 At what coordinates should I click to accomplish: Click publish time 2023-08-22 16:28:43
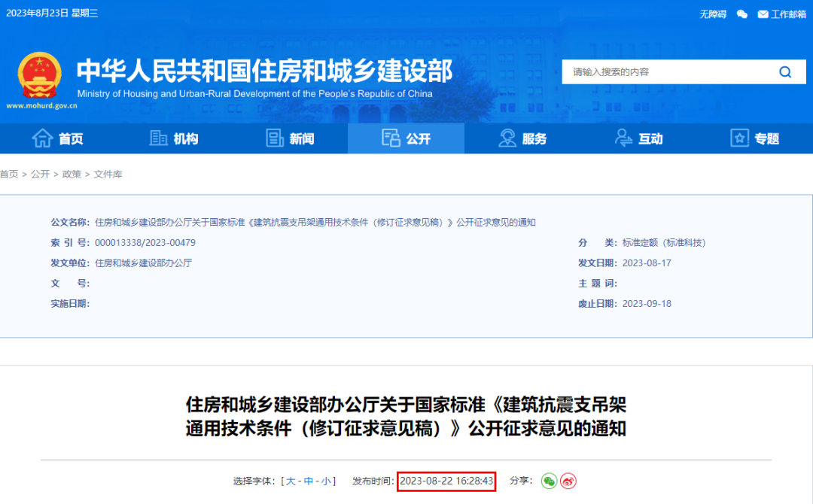click(x=446, y=481)
